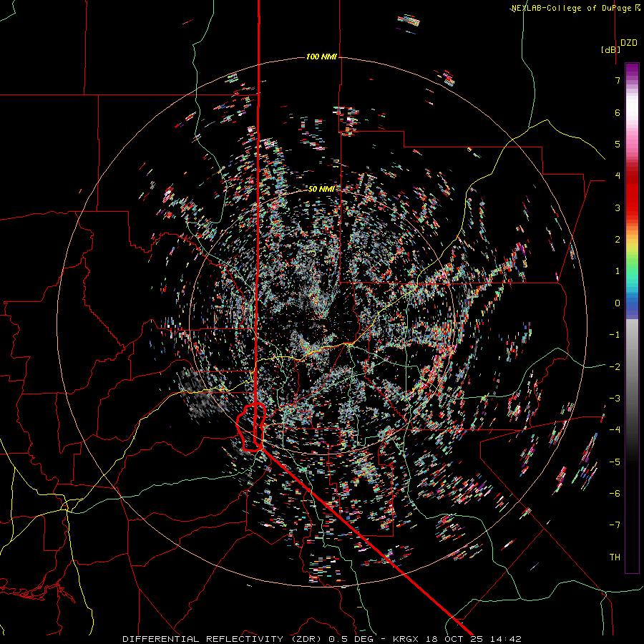
Task: Click the DZD color scale title
Action: [629, 43]
